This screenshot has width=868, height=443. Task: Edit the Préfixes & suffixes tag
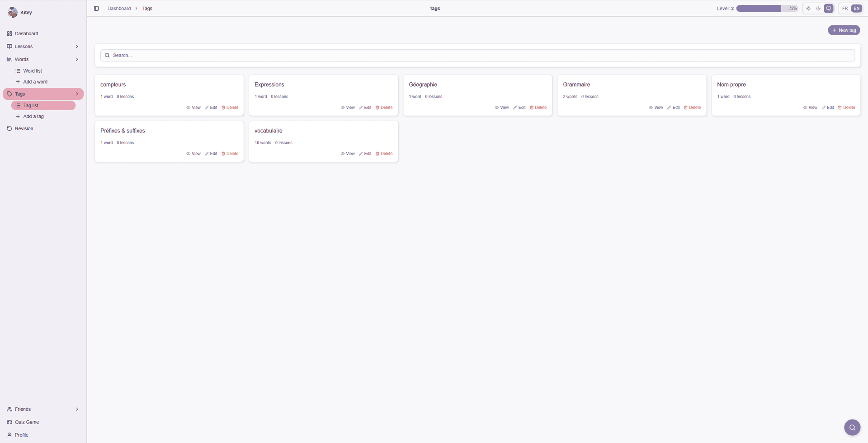coord(211,154)
